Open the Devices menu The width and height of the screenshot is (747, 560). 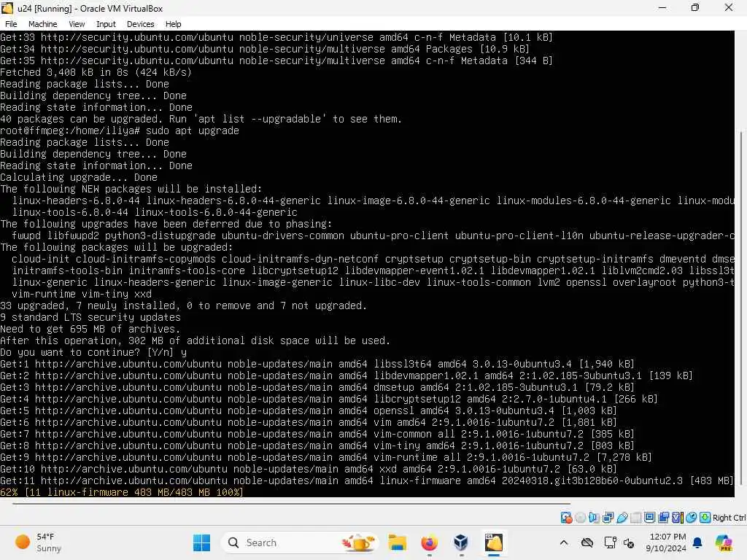[140, 24]
